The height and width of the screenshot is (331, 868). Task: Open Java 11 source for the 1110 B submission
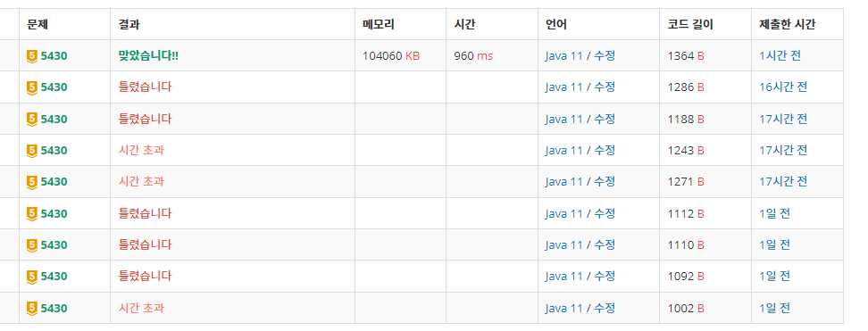coord(564,244)
